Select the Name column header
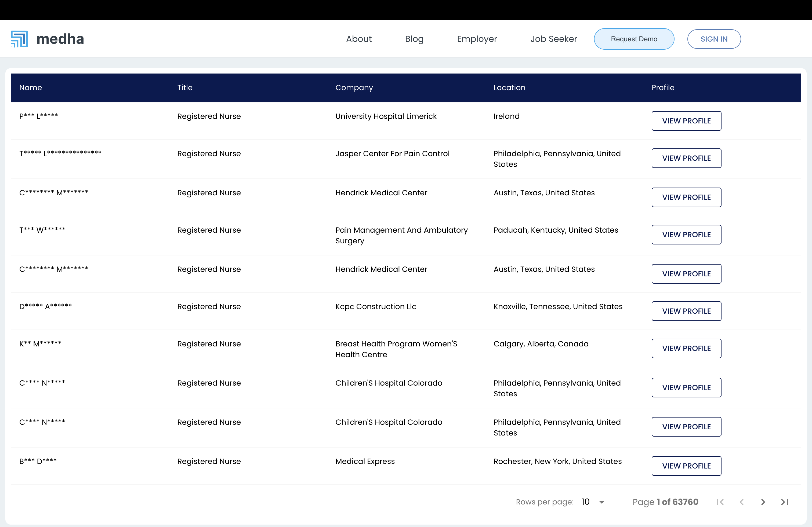 [31, 87]
